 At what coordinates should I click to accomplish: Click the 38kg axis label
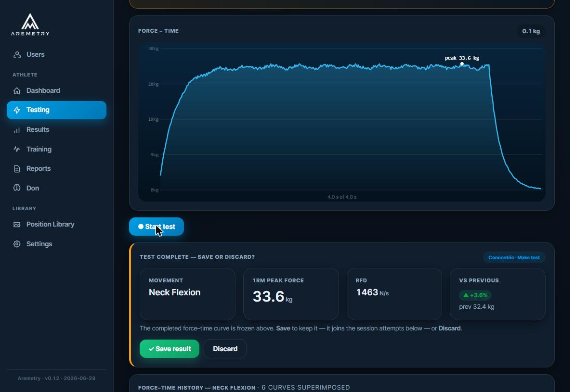pos(153,49)
